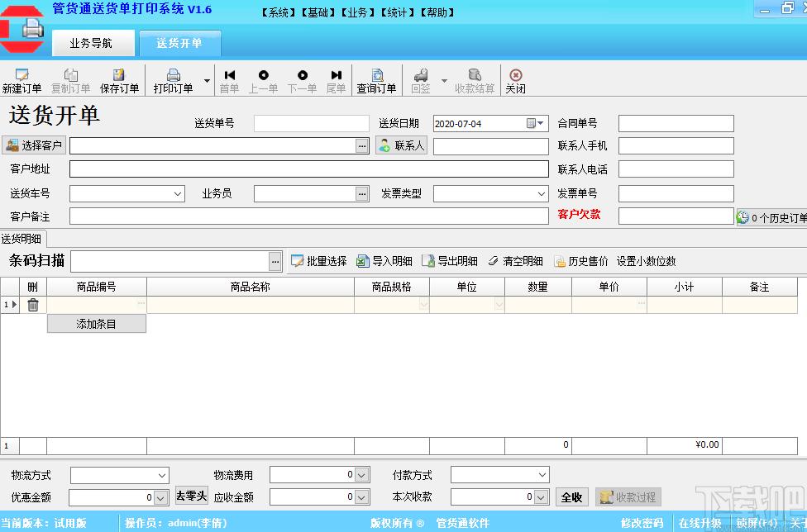
Task: Focus the 送货单号 input field
Action: [312, 123]
